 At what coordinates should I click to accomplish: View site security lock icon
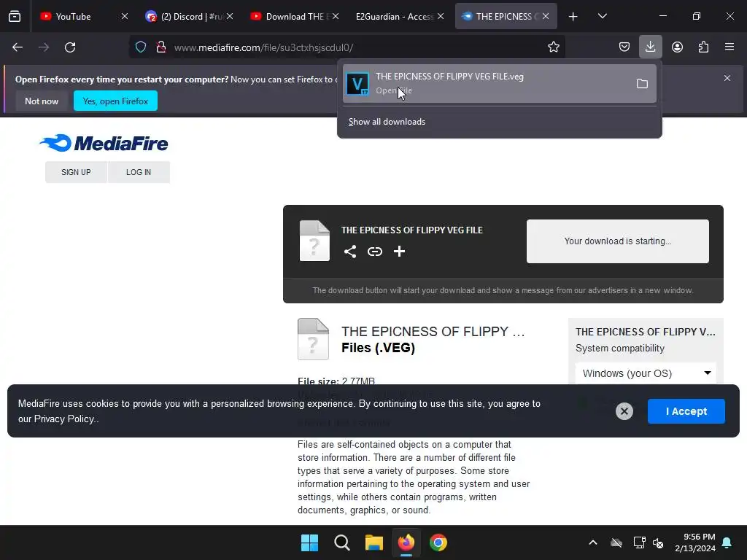(x=161, y=47)
